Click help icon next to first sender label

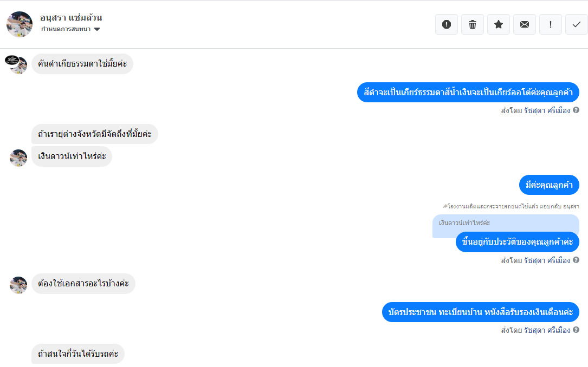pos(576,110)
